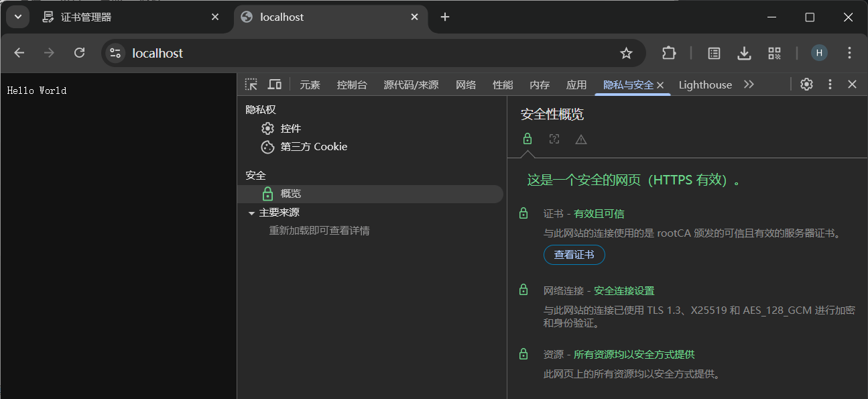
Task: Open the 安全连接设置 link
Action: (x=624, y=290)
